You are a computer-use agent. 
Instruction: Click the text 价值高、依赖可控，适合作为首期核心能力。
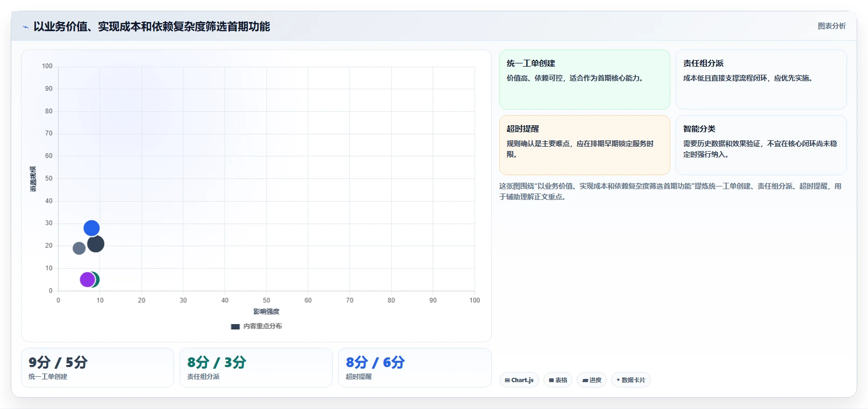[x=575, y=78]
